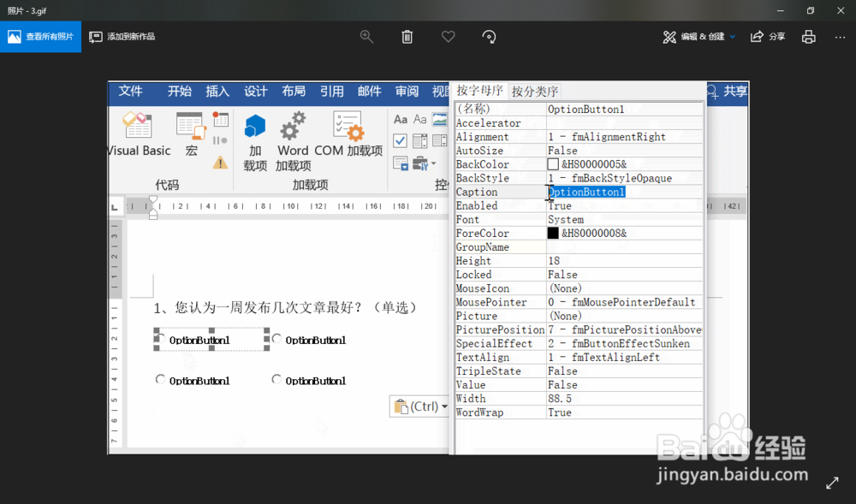Click the BackColor color swatch
The height and width of the screenshot is (504, 856).
(553, 163)
